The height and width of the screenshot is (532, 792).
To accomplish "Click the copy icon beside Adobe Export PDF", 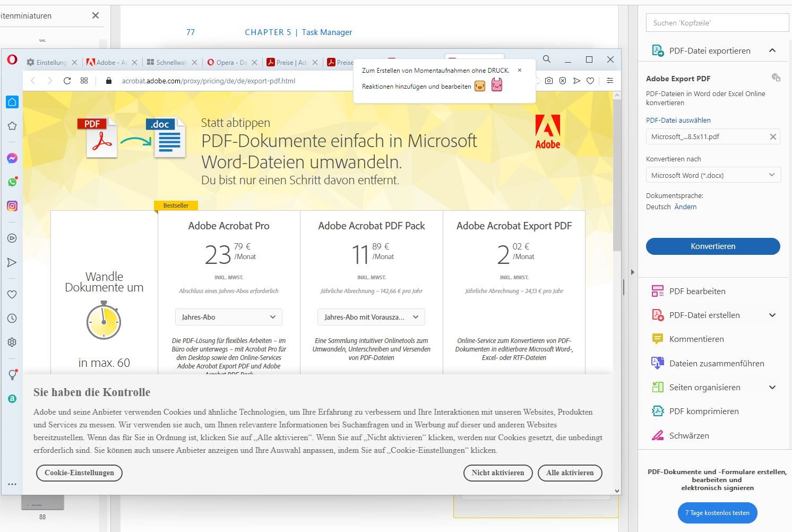I will coord(776,78).
